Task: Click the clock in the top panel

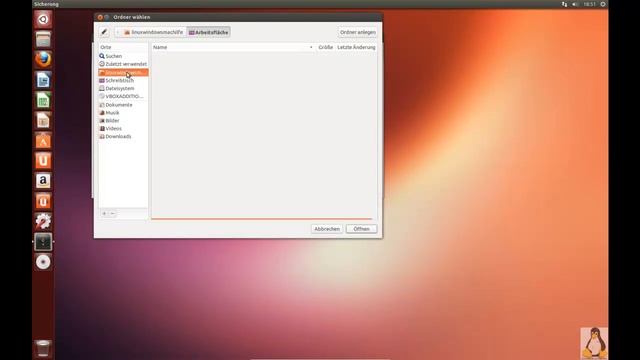Action: click(x=589, y=4)
